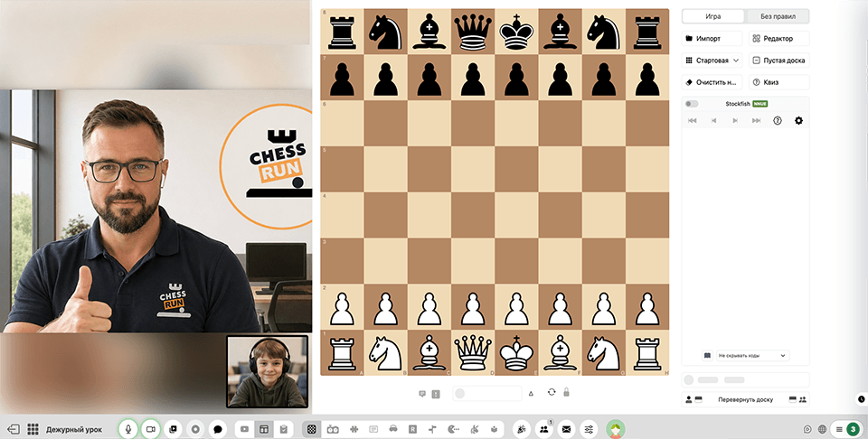Switch to the Без правил tab
The image size is (868, 439).
[x=778, y=16]
